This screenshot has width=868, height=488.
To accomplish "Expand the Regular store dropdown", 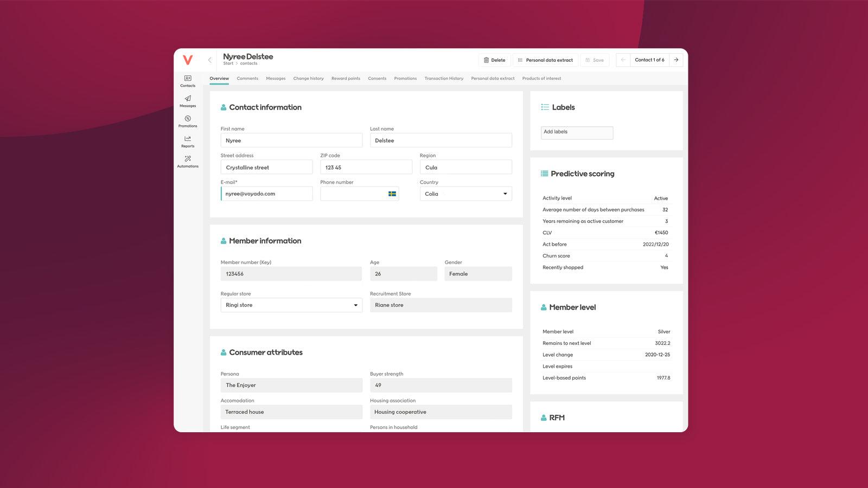I will tap(355, 305).
